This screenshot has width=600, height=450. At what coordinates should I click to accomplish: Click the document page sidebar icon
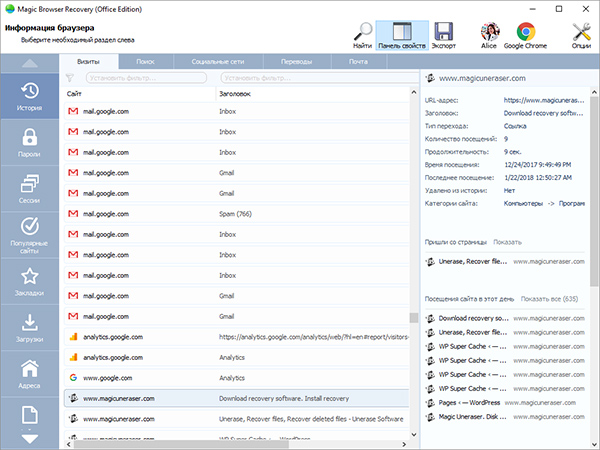click(x=29, y=415)
